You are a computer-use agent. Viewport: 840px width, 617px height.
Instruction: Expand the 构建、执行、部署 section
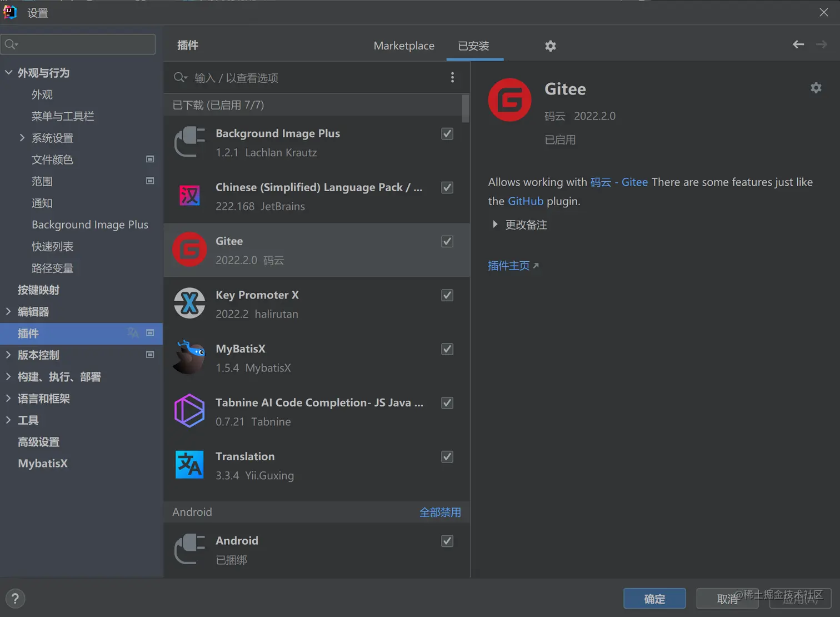(x=8, y=376)
